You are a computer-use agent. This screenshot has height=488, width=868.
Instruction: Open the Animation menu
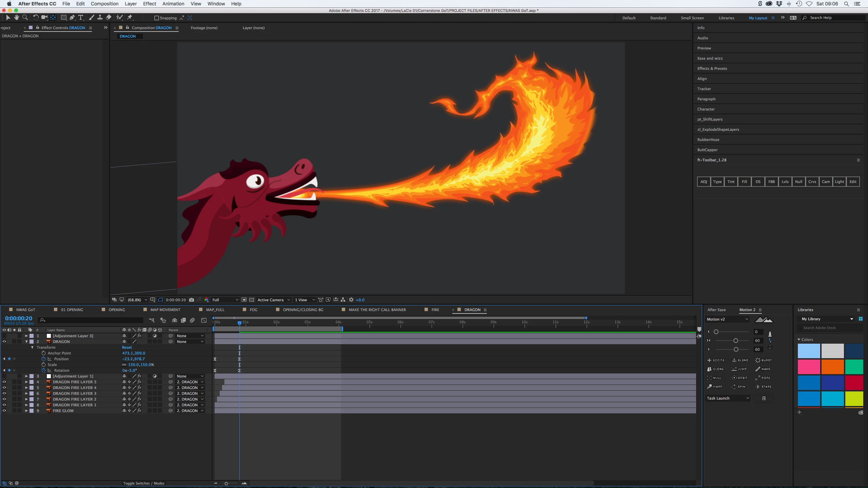coord(173,4)
